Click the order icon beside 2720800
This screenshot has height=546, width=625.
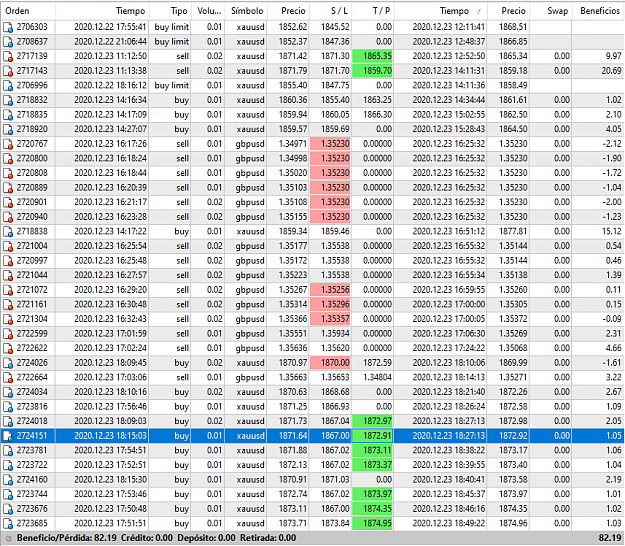click(x=8, y=159)
